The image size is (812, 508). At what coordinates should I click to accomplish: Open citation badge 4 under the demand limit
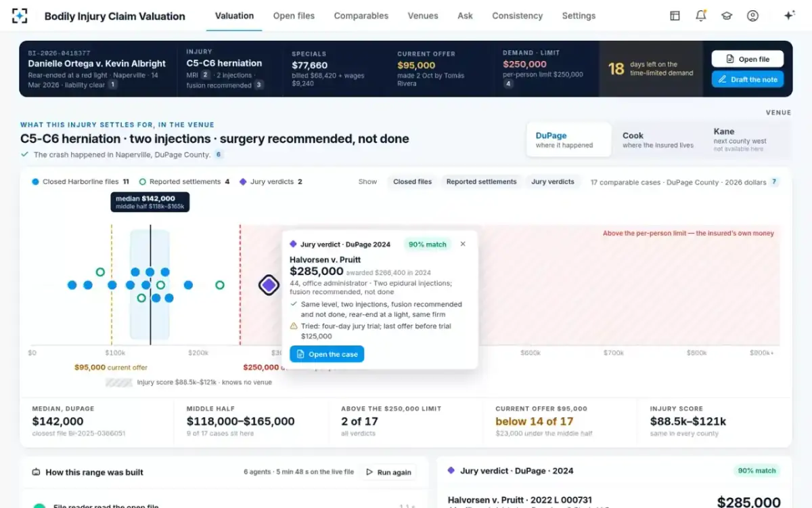tap(508, 84)
